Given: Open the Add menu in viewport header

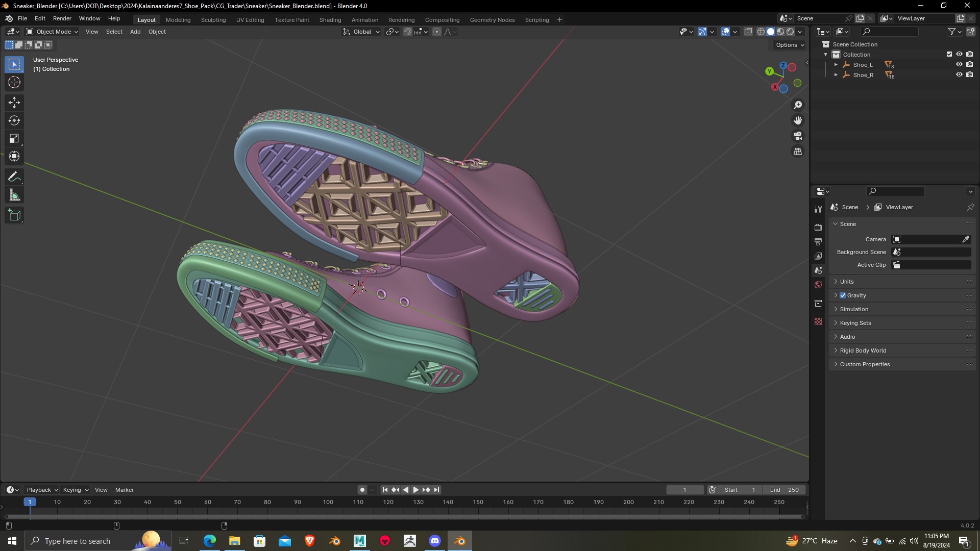Looking at the screenshot, I should click(135, 32).
